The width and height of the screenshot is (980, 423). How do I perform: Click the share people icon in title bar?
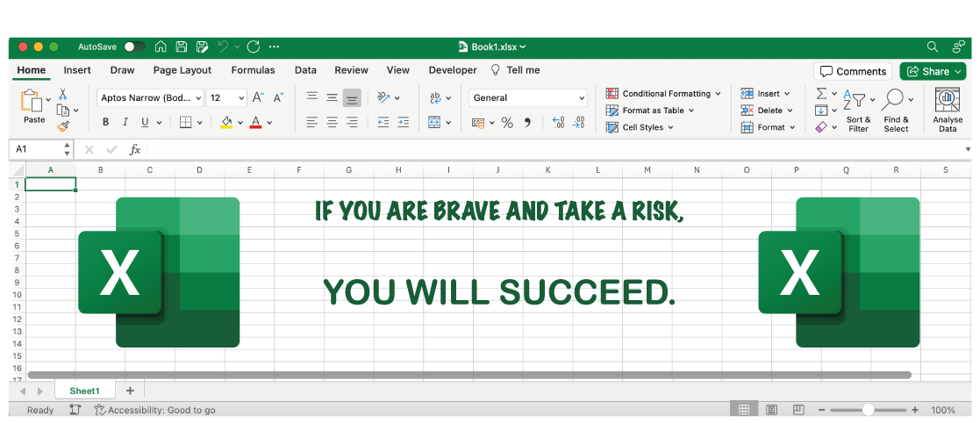[x=958, y=47]
